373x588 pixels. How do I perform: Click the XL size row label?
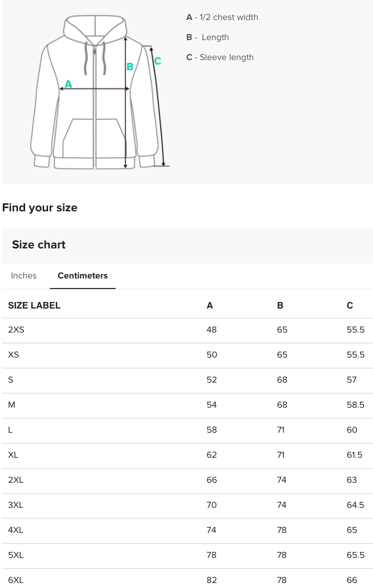click(x=13, y=455)
